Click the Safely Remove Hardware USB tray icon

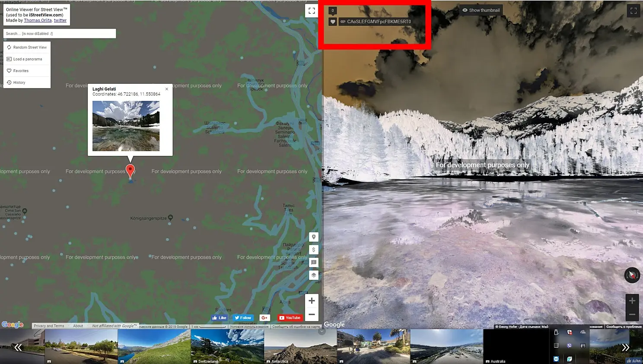556,332
